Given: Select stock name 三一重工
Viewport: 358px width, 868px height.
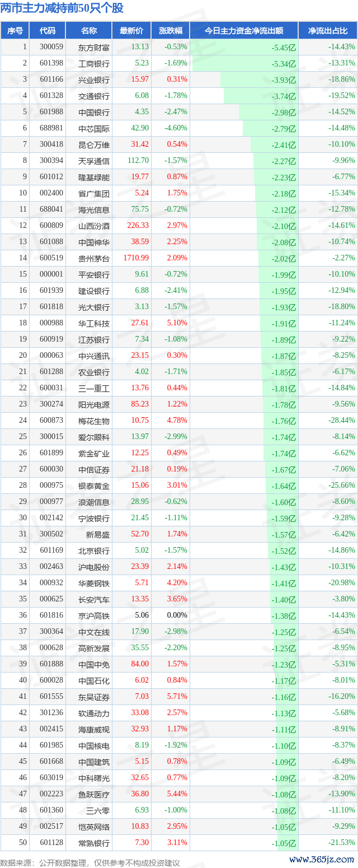Looking at the screenshot, I should click(94, 389).
